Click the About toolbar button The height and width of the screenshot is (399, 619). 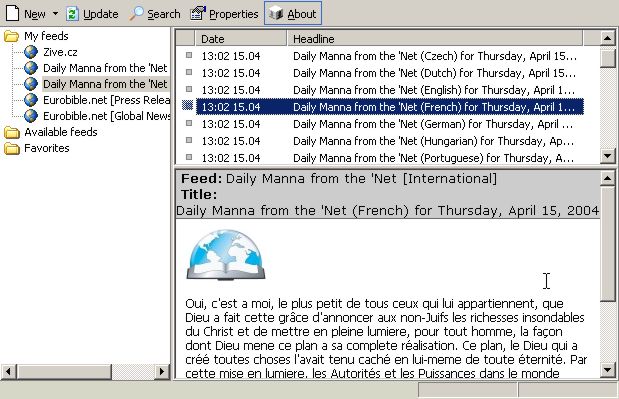(x=293, y=13)
